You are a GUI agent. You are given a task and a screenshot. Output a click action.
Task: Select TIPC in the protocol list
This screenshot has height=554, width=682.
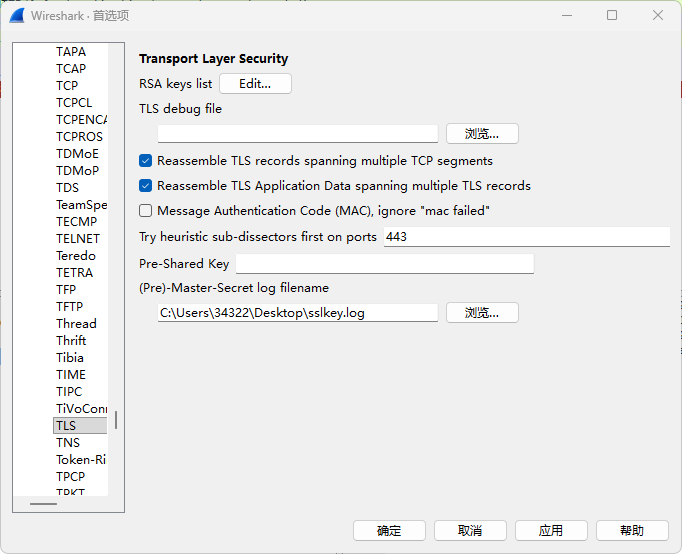(69, 391)
